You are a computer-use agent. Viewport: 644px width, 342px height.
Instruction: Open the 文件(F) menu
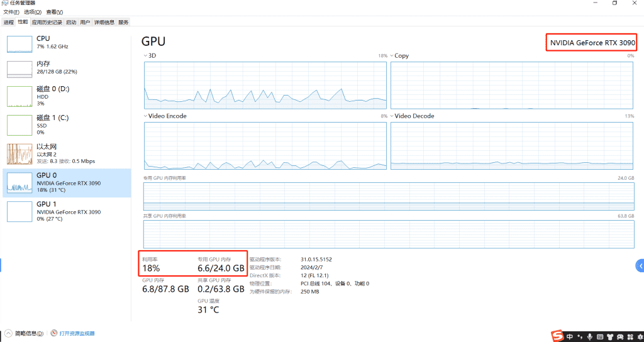click(x=12, y=12)
